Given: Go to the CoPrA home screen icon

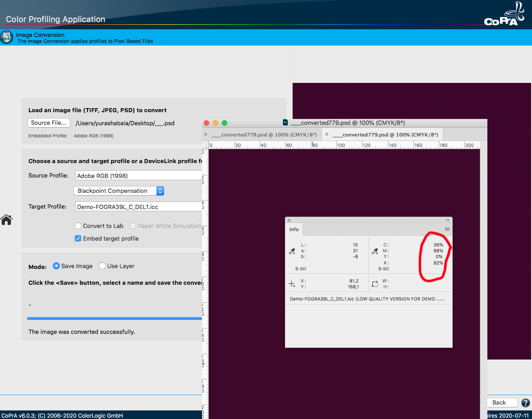Looking at the screenshot, I should [x=6, y=220].
